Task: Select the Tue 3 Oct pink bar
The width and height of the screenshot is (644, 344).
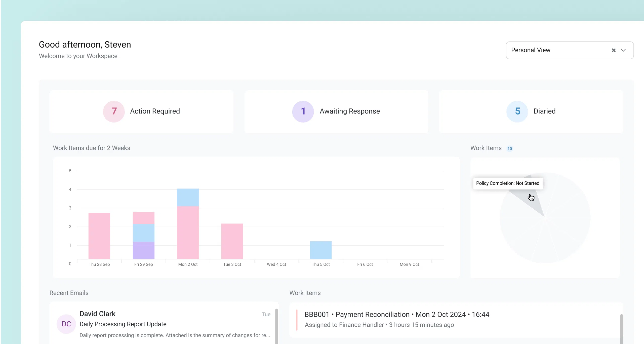Action: coord(232,241)
